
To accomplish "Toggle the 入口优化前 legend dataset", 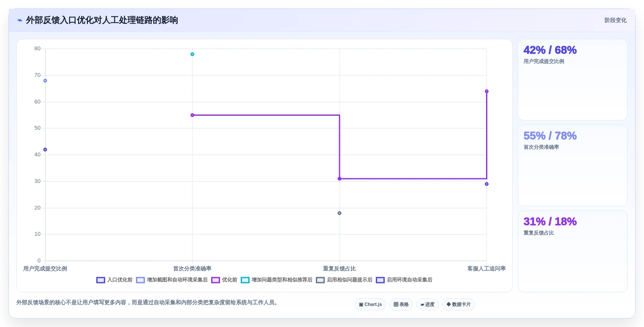I will (x=114, y=280).
